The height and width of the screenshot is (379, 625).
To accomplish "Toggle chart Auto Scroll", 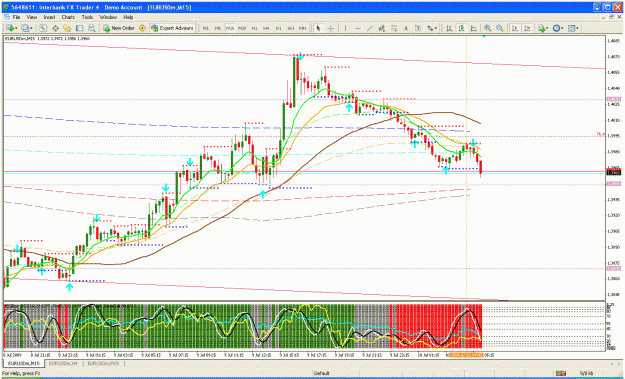I will tap(515, 28).
